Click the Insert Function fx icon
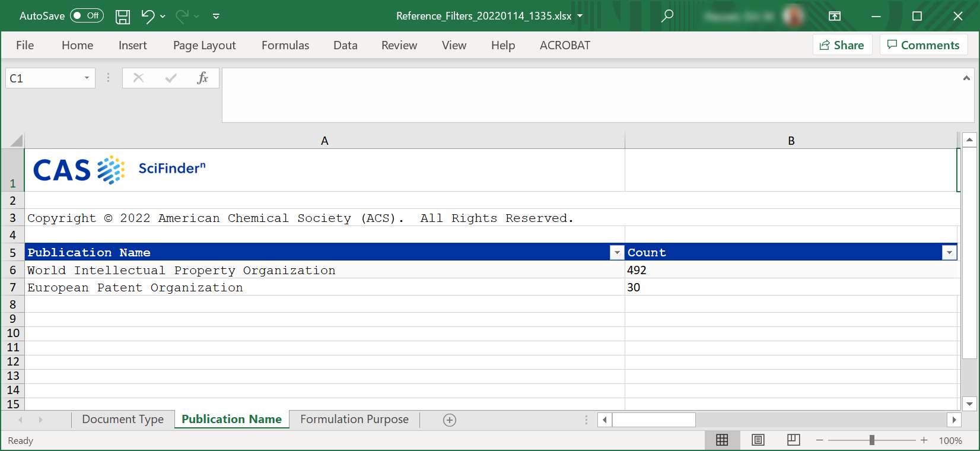This screenshot has width=980, height=451. [202, 78]
